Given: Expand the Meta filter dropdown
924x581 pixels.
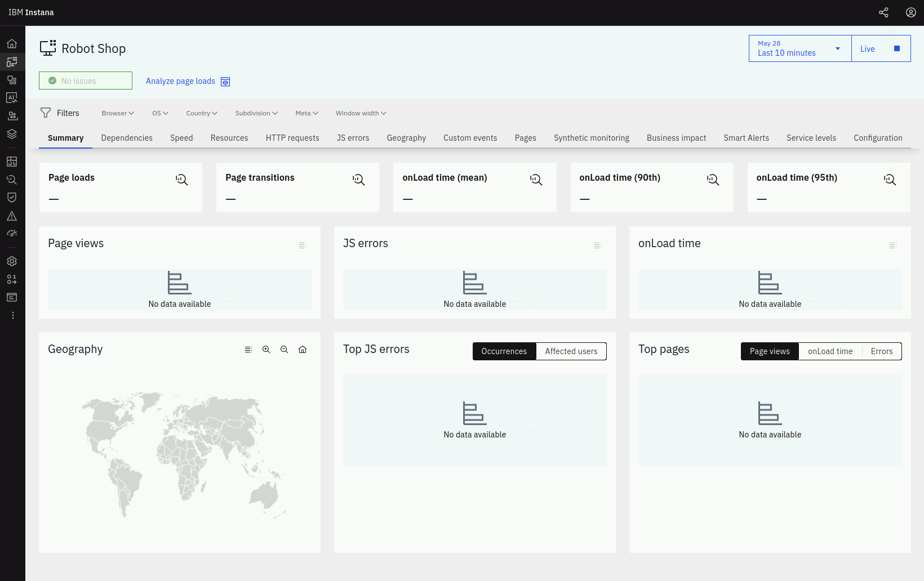Looking at the screenshot, I should pyautogui.click(x=307, y=113).
